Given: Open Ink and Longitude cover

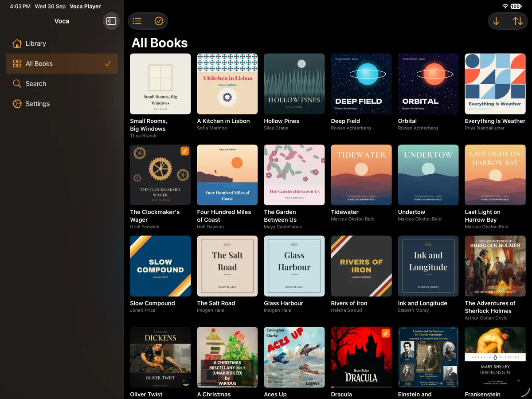Looking at the screenshot, I should pos(428,266).
